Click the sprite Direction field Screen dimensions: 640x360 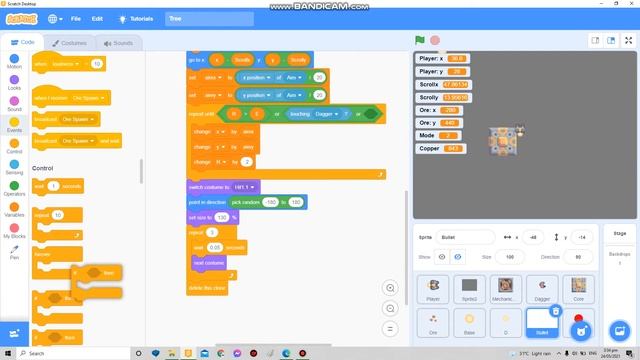[x=578, y=257]
